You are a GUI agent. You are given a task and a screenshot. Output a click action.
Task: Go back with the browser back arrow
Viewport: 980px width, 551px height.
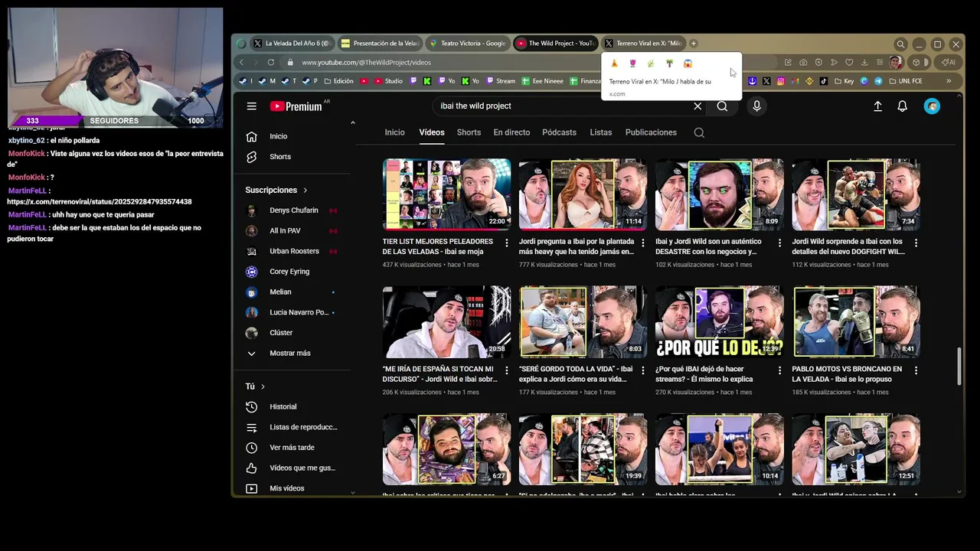click(242, 62)
